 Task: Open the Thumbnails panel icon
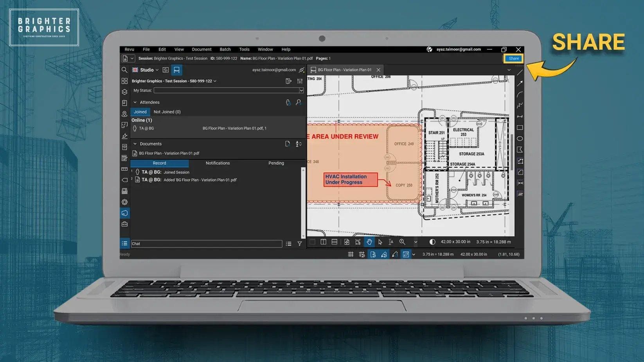124,81
